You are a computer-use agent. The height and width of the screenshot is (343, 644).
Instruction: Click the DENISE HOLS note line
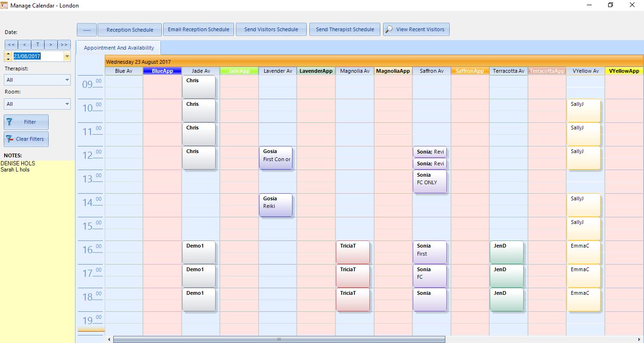(18, 163)
